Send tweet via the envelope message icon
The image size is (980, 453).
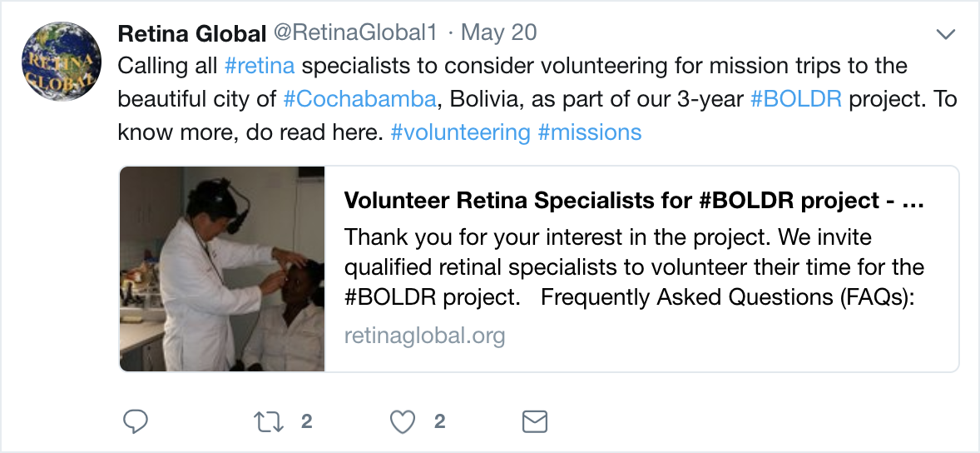tap(533, 422)
